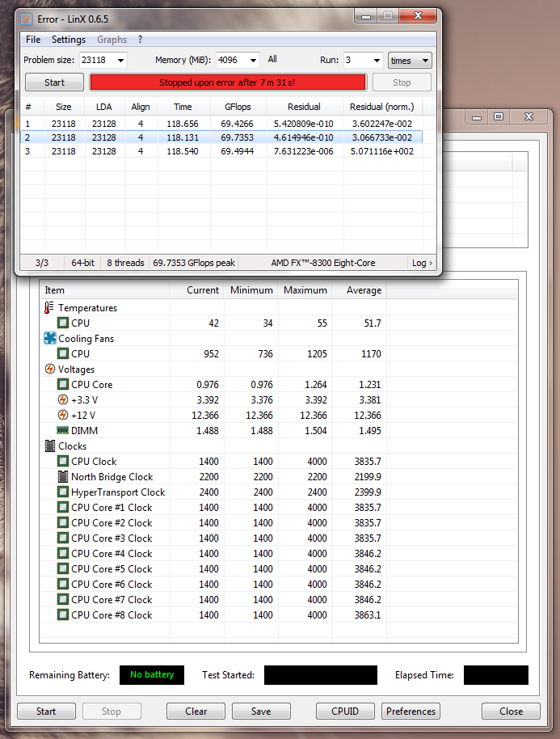Image resolution: width=560 pixels, height=739 pixels.
Task: Click the Test Started black field
Action: [321, 675]
